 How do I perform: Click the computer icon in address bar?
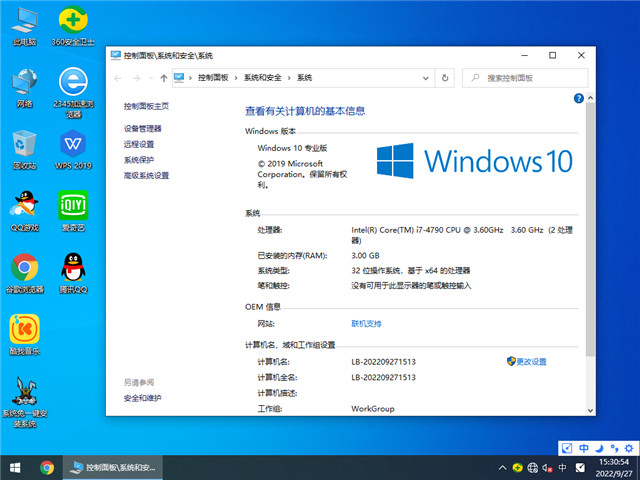(x=179, y=78)
